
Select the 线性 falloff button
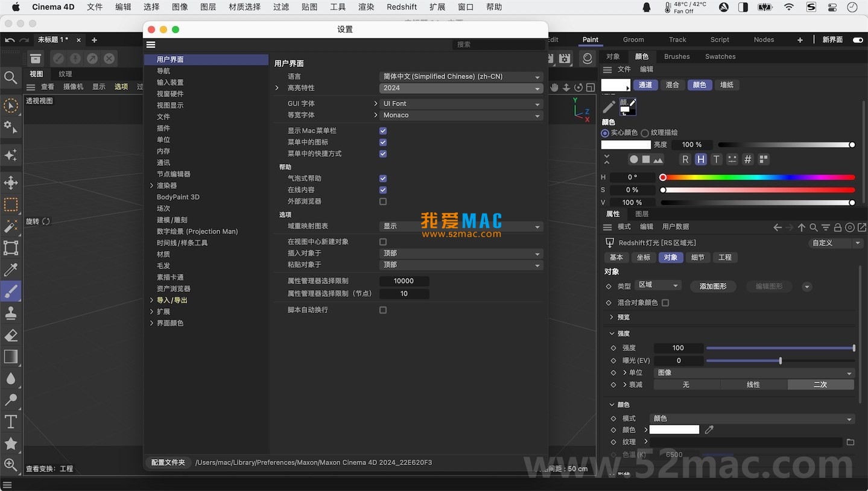tap(753, 385)
